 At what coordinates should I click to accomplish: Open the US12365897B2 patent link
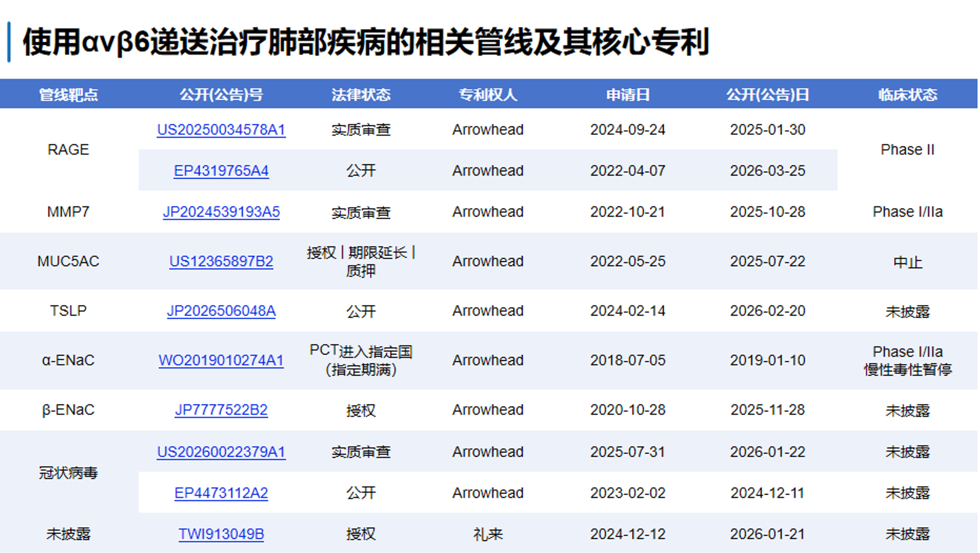[x=222, y=261]
